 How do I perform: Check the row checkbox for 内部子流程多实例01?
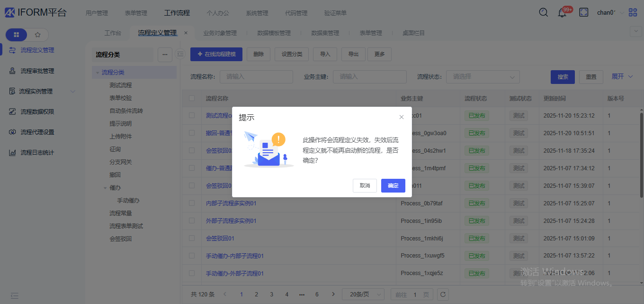[x=192, y=203]
